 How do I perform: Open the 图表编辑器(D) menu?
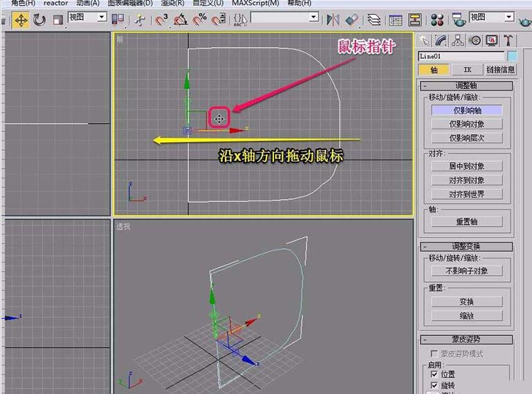click(x=130, y=3)
